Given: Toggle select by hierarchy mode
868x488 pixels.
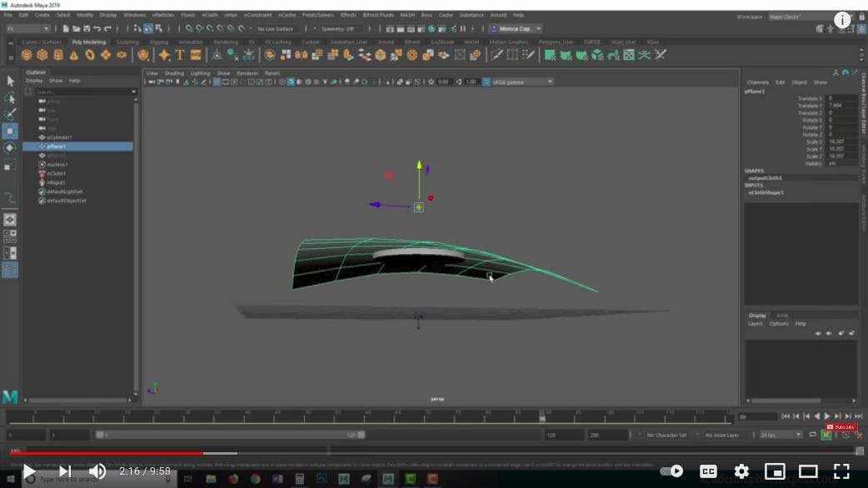Looking at the screenshot, I should point(137,29).
